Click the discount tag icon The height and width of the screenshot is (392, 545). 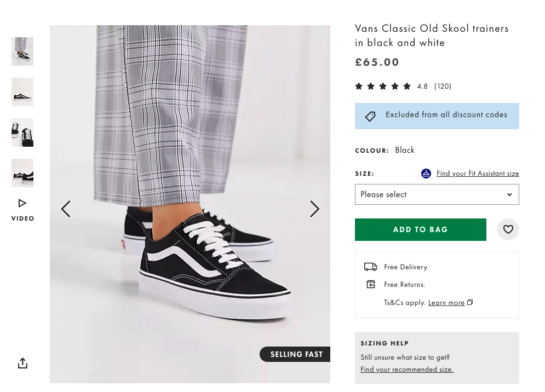(370, 116)
